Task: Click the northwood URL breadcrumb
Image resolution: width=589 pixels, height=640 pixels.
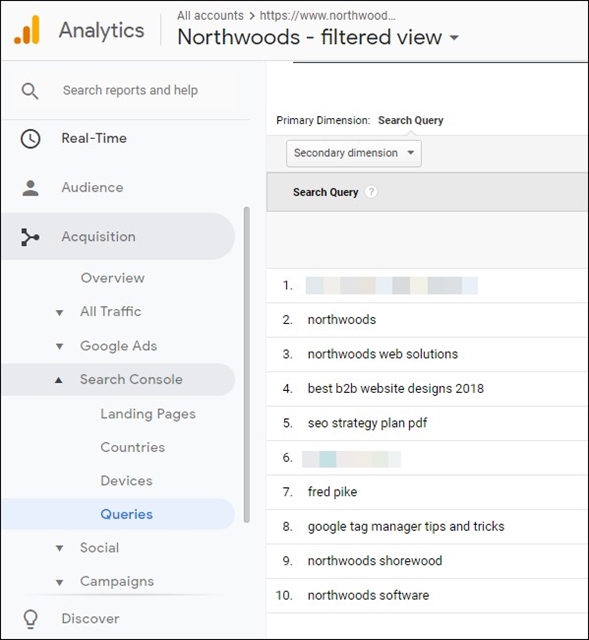Action: 327,16
